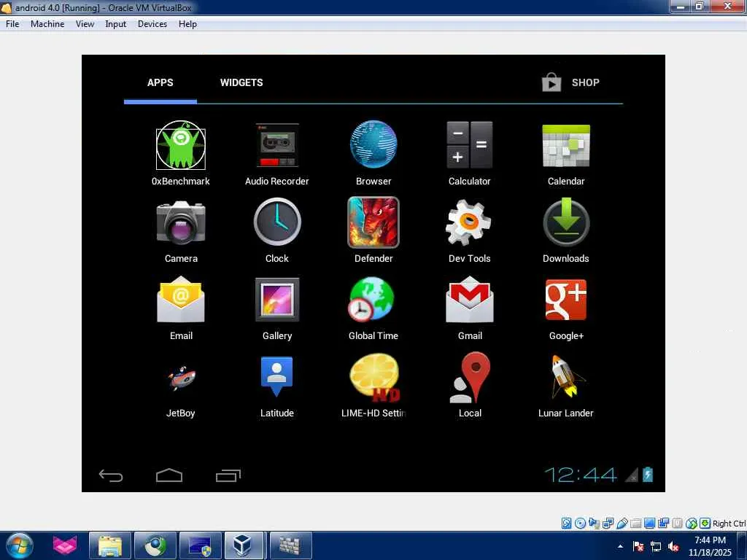Open the Google+ app

point(566,308)
